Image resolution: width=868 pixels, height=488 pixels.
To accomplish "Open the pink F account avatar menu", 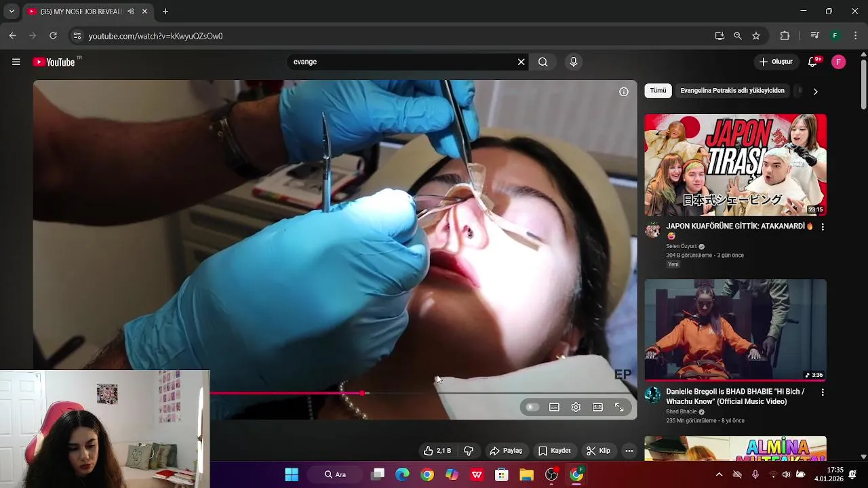I will (x=839, y=62).
